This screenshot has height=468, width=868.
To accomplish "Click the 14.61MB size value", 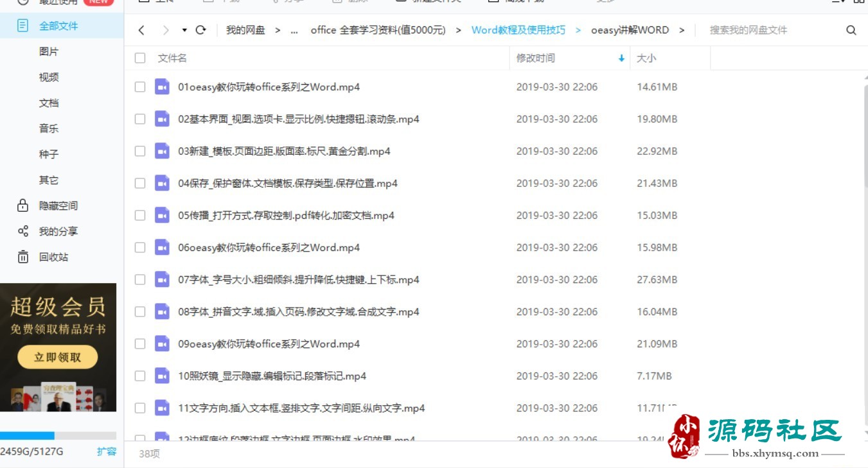I will point(657,87).
